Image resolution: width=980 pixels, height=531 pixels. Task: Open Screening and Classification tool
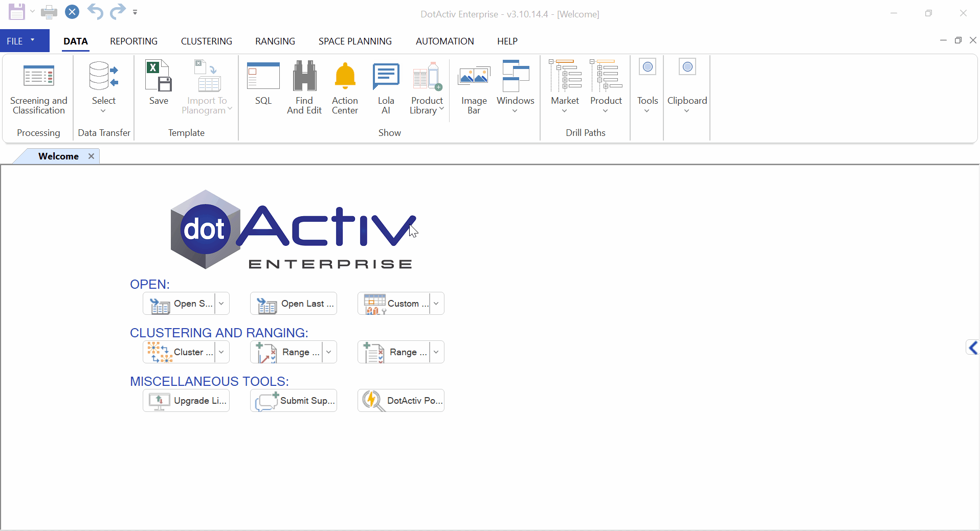[x=39, y=87]
